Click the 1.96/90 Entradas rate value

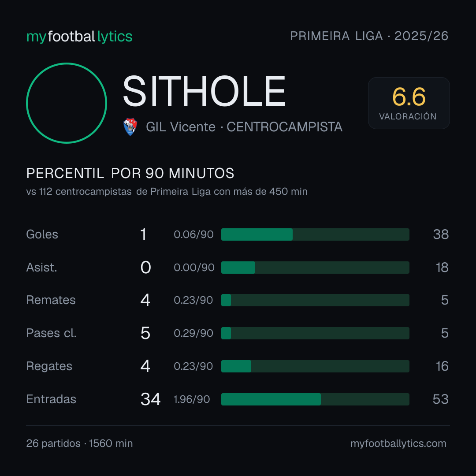pyautogui.click(x=192, y=399)
